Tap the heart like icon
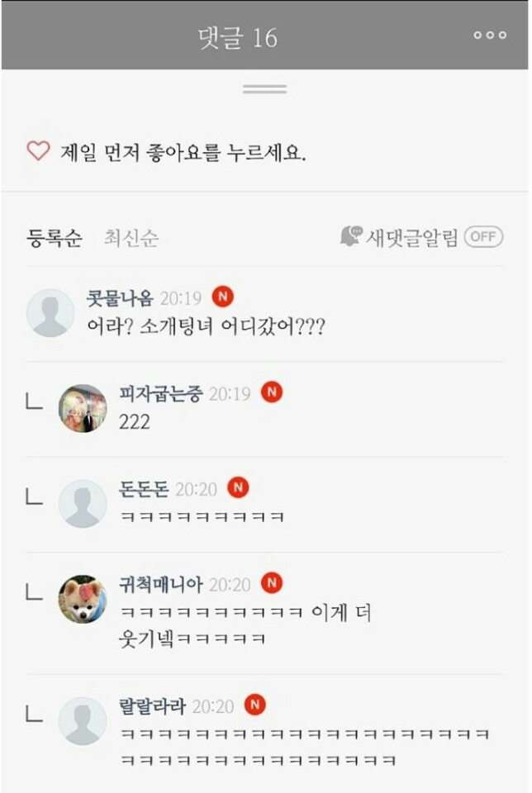Image resolution: width=532 pixels, height=793 pixels. pyautogui.click(x=38, y=150)
